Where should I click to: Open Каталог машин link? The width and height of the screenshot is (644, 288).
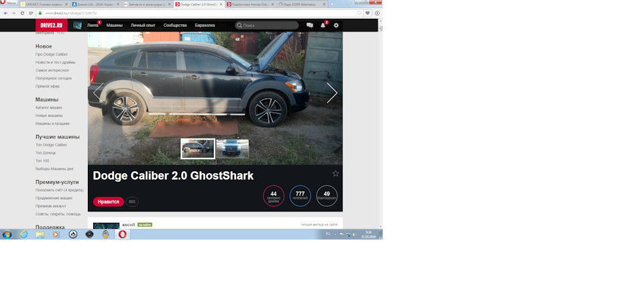coord(48,107)
